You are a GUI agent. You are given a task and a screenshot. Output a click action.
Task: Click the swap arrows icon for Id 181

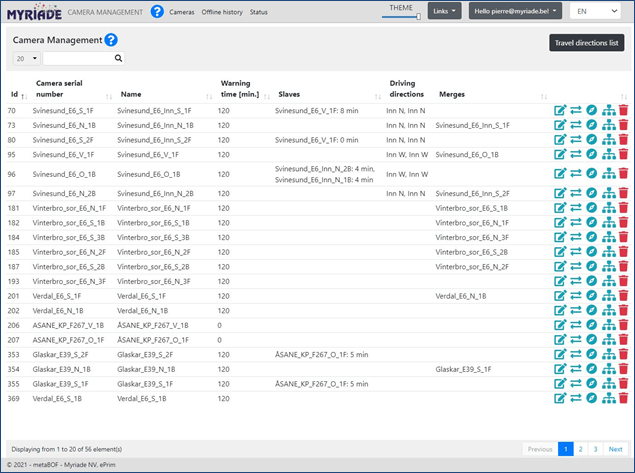(x=576, y=208)
